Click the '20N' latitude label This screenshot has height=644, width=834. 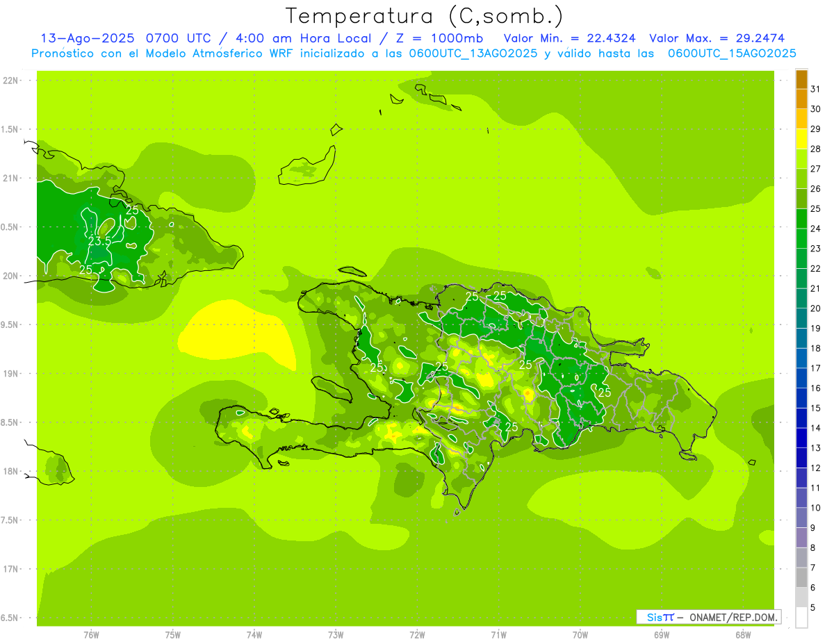[11, 276]
